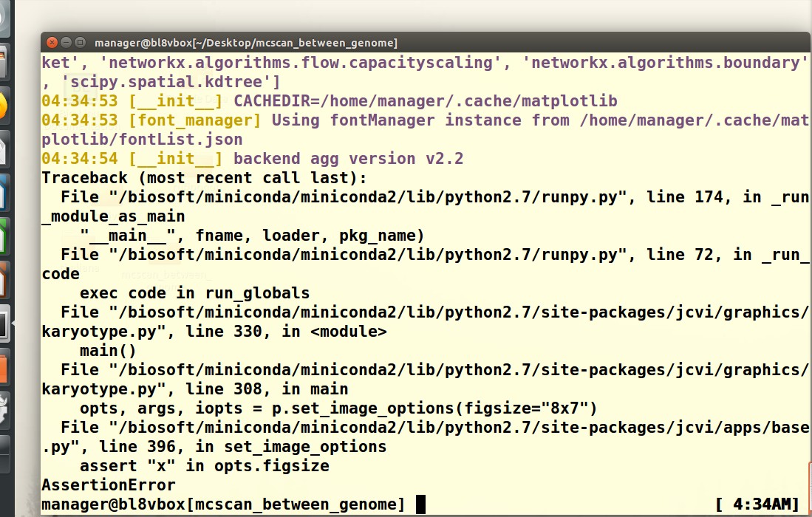This screenshot has width=812, height=517.
Task: Open System Settings gear in launcher
Action: 3,410
